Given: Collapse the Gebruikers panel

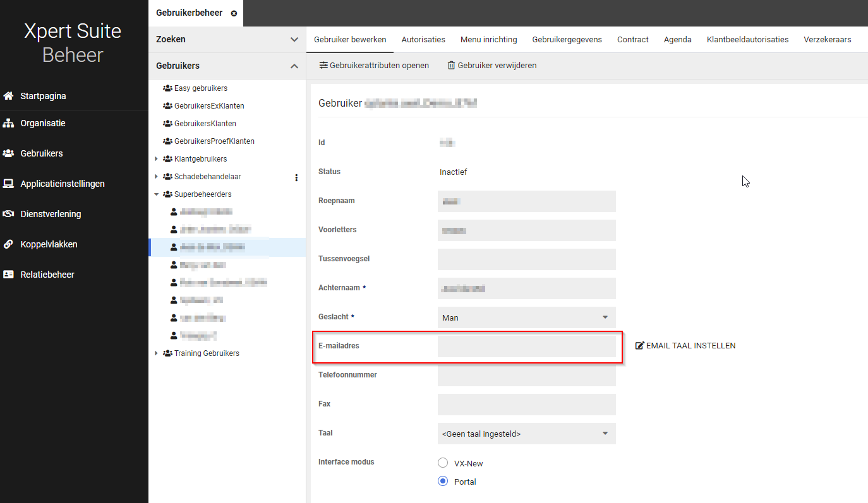Looking at the screenshot, I should pos(294,66).
